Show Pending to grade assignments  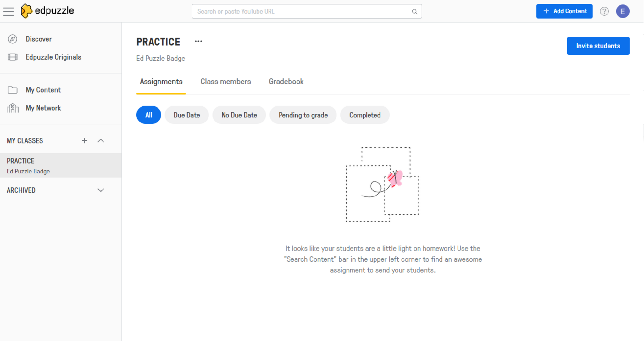(x=303, y=115)
